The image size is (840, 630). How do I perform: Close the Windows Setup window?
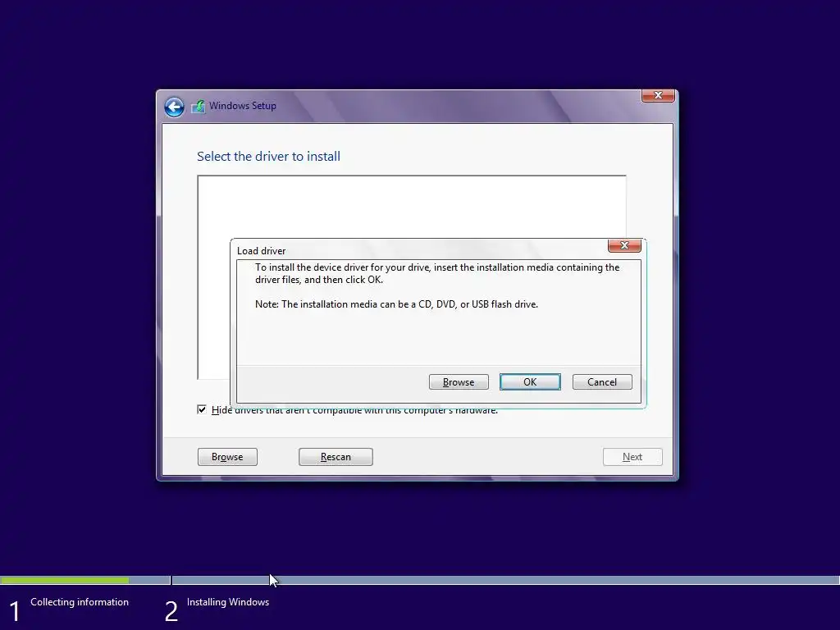click(x=658, y=95)
